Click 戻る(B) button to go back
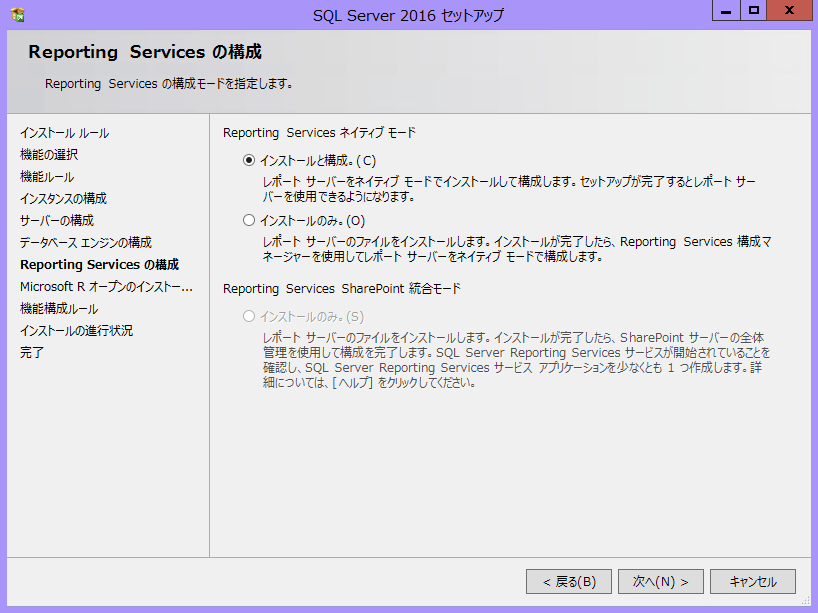Image resolution: width=818 pixels, height=613 pixels. 569,581
